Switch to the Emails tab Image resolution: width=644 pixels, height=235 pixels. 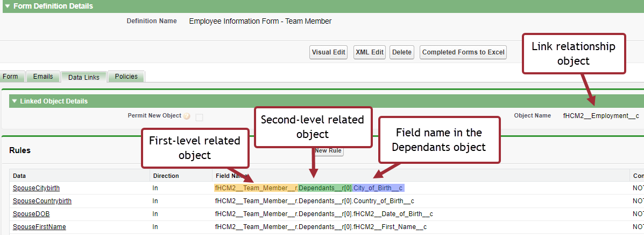point(43,77)
